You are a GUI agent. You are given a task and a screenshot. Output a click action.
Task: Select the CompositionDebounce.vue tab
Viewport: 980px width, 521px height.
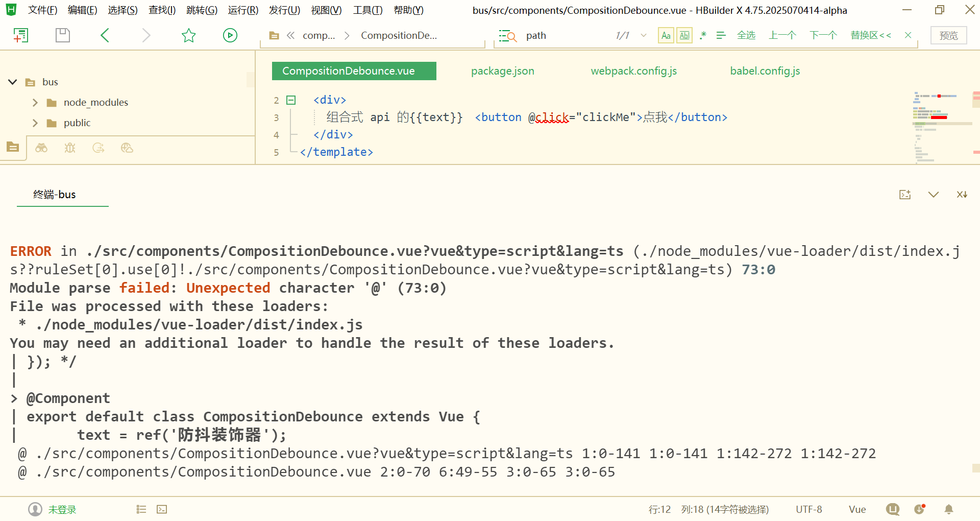(x=354, y=71)
